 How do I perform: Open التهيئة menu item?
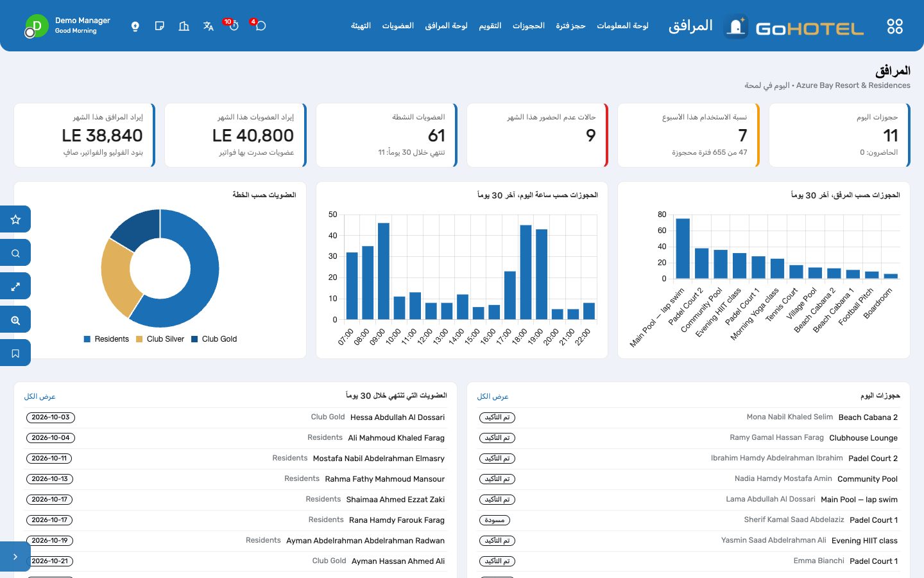[x=361, y=26]
